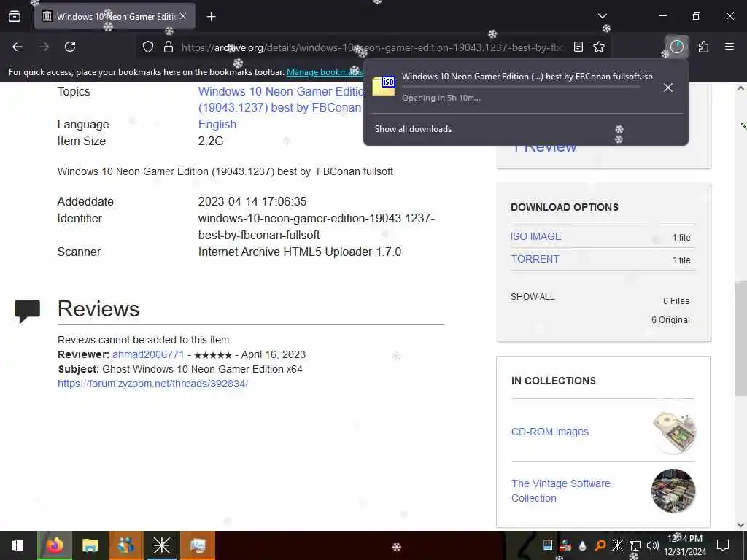
Task: Open the Firefox hamburger menu
Action: pyautogui.click(x=729, y=47)
